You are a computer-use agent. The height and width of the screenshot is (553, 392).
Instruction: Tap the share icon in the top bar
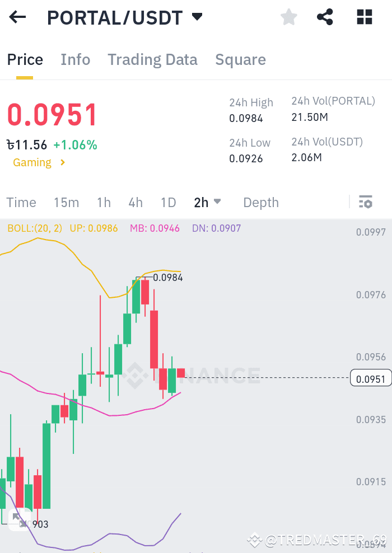click(x=325, y=17)
